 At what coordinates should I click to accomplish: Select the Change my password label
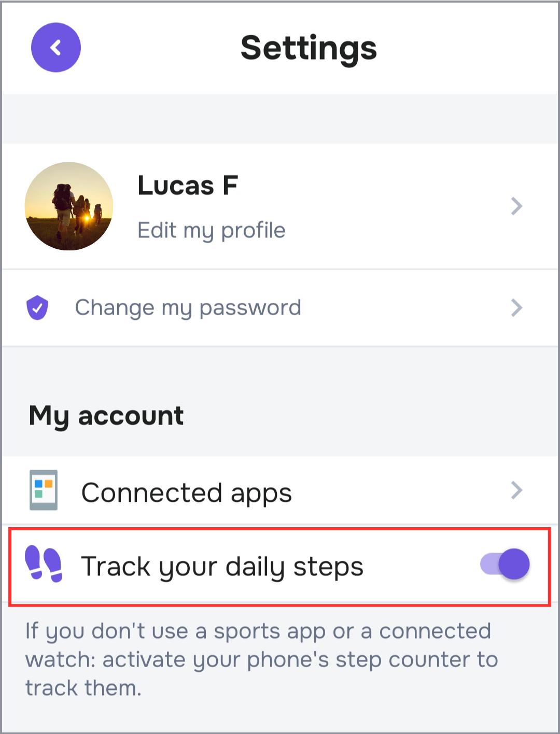[188, 308]
